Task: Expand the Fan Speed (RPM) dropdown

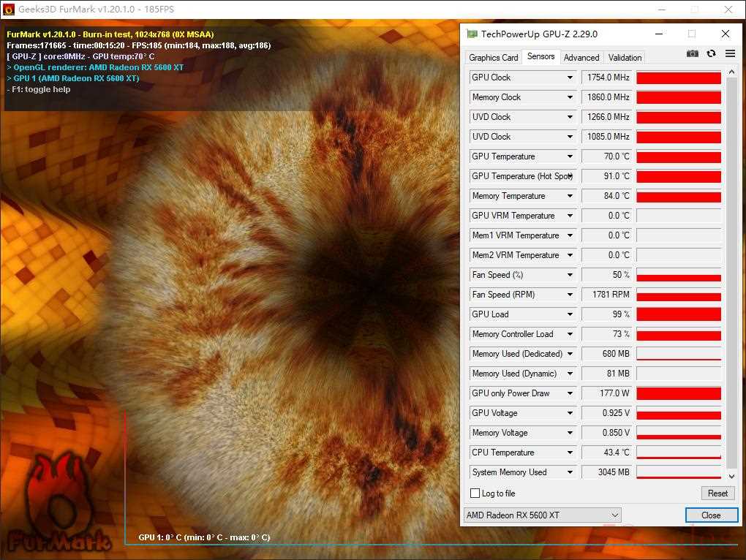Action: 570,295
